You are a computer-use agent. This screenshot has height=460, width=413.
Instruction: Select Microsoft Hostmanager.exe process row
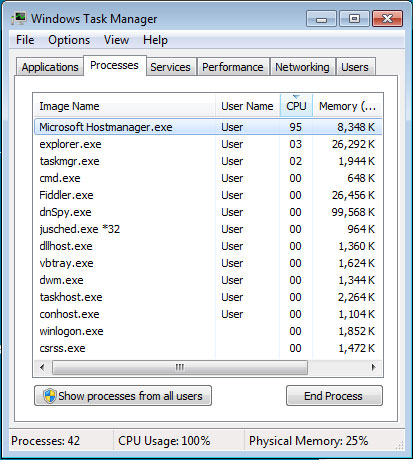(208, 127)
